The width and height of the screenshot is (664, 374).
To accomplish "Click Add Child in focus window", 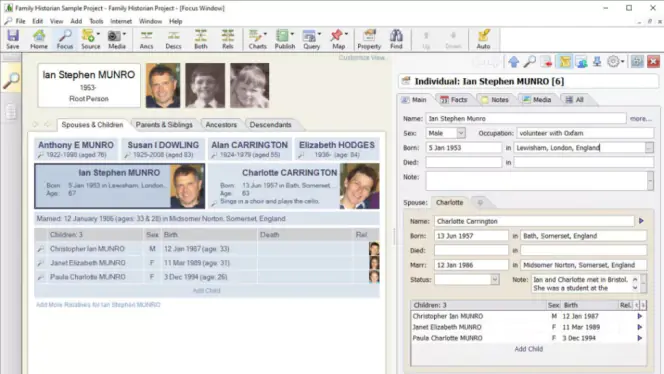I will tap(206, 291).
